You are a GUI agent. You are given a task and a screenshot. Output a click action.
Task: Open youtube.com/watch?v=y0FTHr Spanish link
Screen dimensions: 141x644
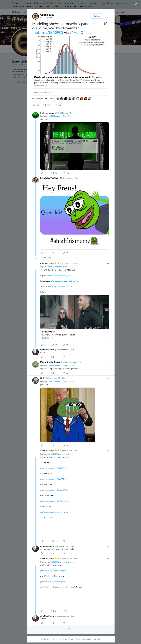tap(54, 479)
